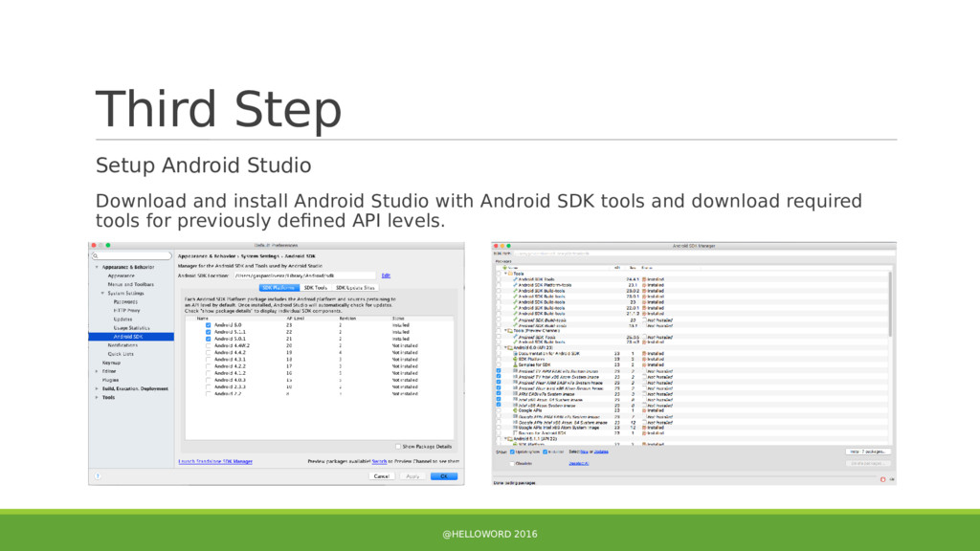Image resolution: width=980 pixels, height=551 pixels.
Task: Click the Samples for SDK icon
Action: coord(516,364)
